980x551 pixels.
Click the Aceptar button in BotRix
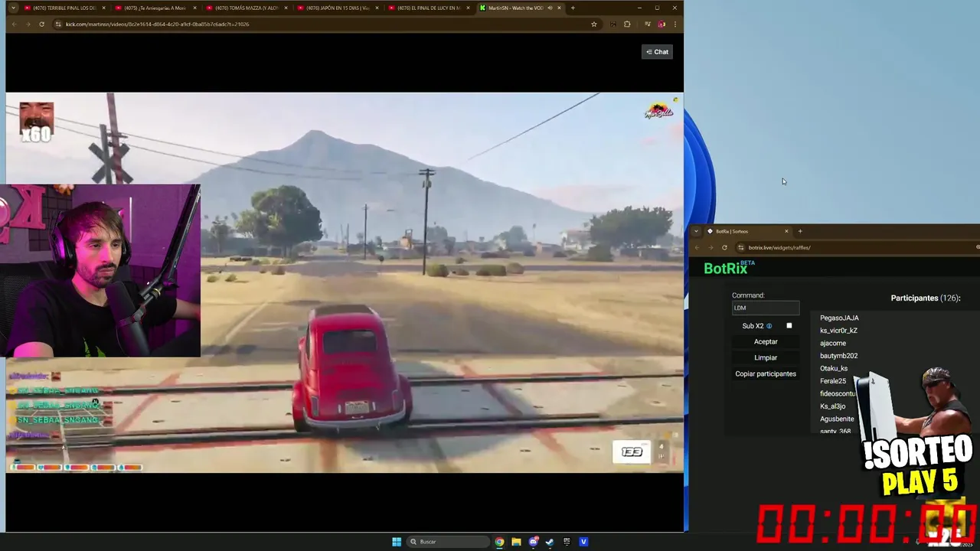[x=766, y=342]
